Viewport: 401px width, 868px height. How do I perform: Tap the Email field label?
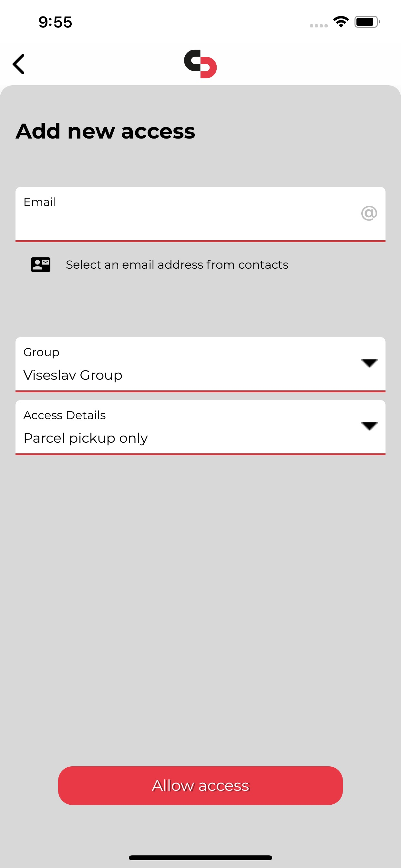point(40,202)
